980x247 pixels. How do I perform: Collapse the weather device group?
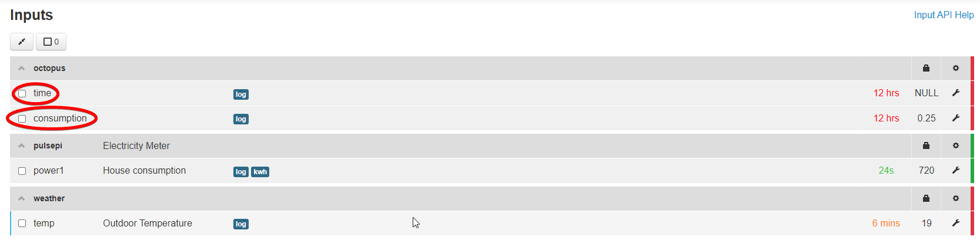[x=22, y=198]
